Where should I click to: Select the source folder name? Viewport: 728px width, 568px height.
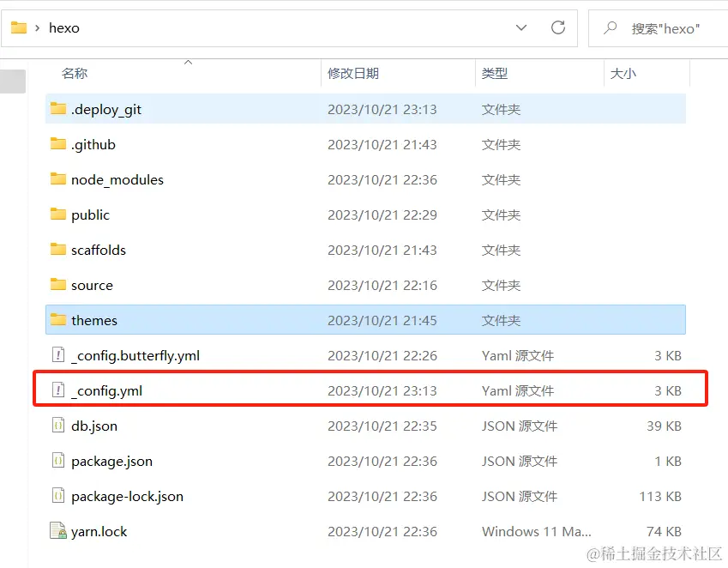pyautogui.click(x=92, y=285)
